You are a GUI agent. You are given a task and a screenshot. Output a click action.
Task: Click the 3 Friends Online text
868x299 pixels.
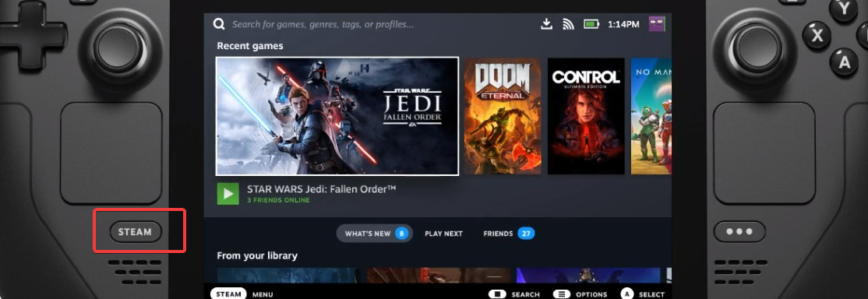(278, 200)
